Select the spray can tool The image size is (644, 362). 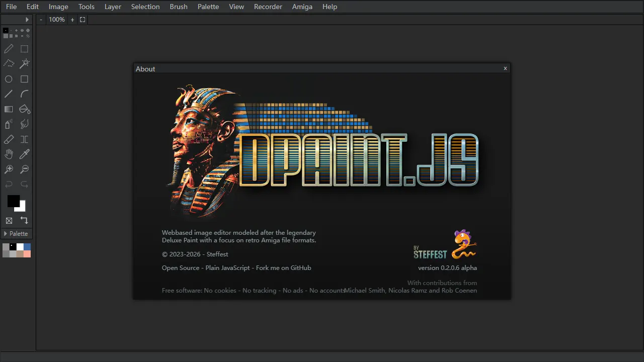tap(9, 124)
